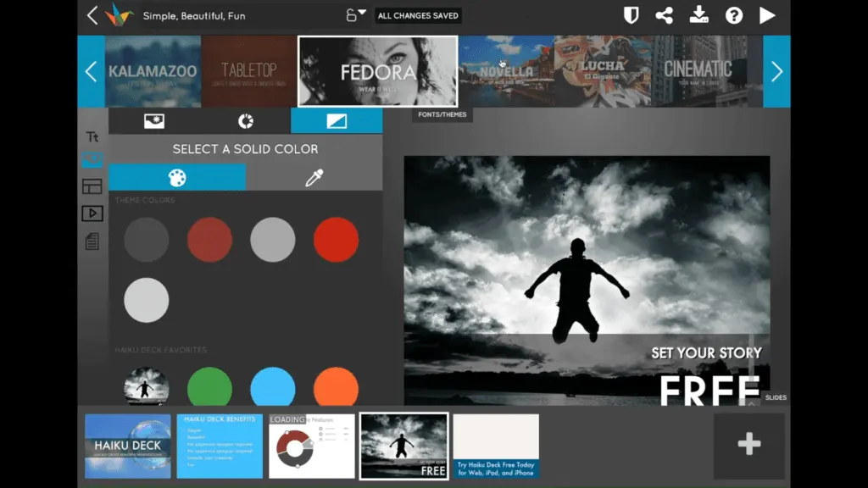Open the text tool in sidebar

click(x=92, y=136)
